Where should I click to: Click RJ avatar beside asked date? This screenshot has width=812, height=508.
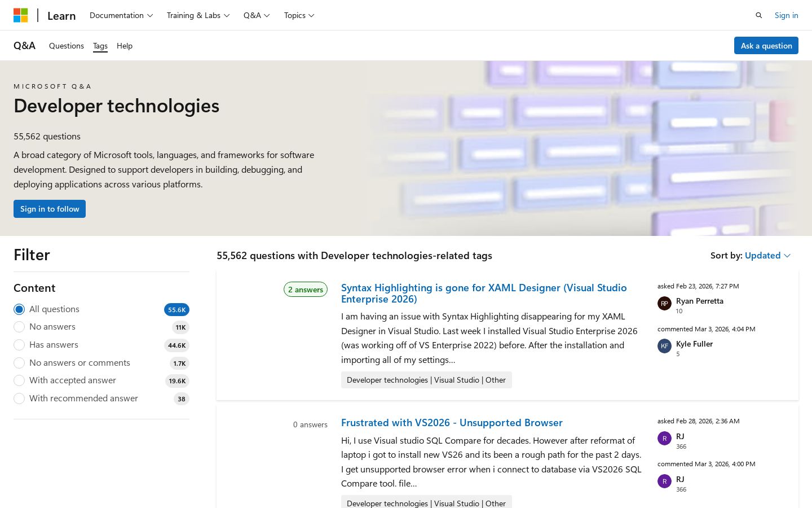(664, 438)
